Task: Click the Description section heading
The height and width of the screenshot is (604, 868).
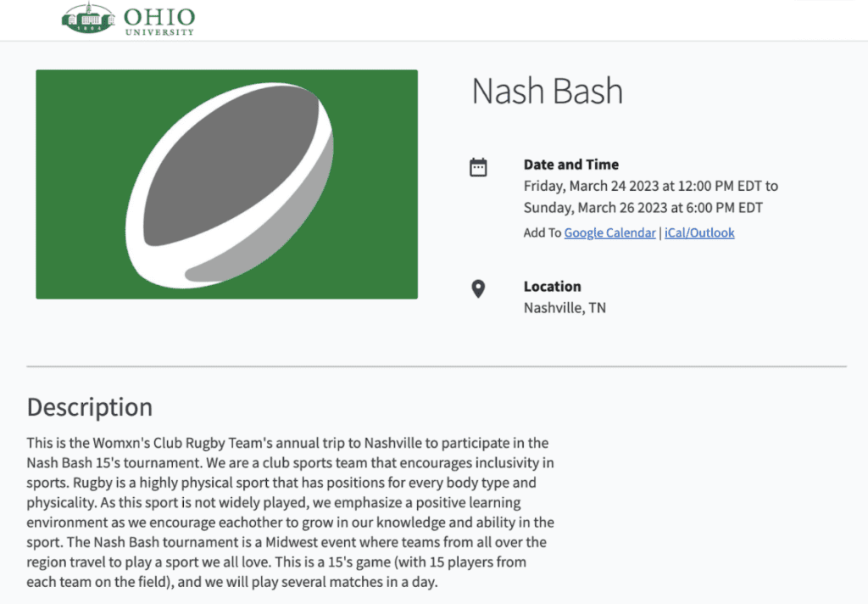Action: [x=90, y=407]
